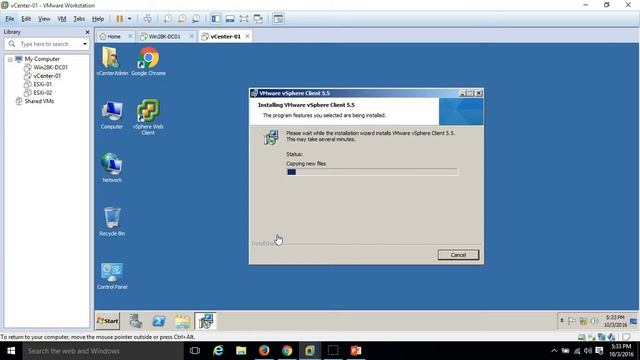Toggle the Show Library sidebar toolbar icon
Screen dimensions: 640x360
coord(216,19)
